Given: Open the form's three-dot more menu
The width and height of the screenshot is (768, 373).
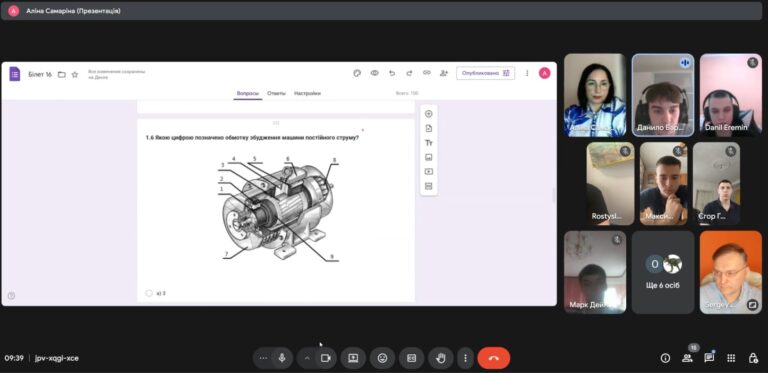Looking at the screenshot, I should pos(527,73).
